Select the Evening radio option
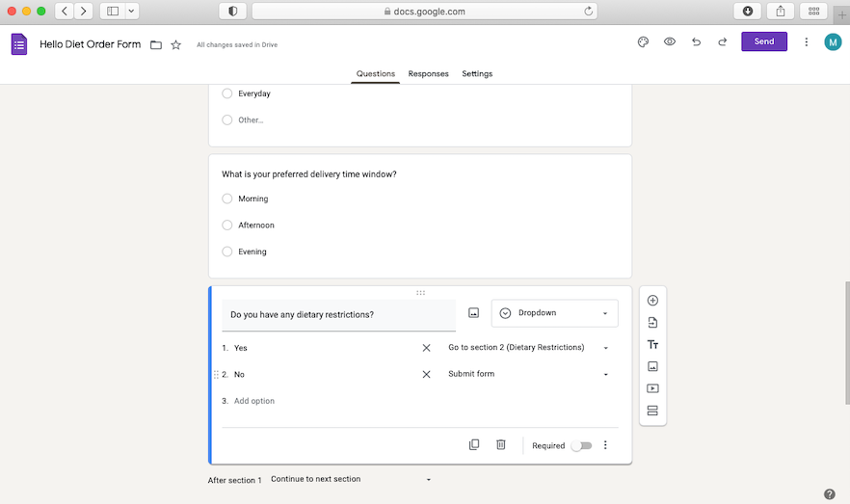Screen dimensions: 850x504 pyautogui.click(x=227, y=252)
